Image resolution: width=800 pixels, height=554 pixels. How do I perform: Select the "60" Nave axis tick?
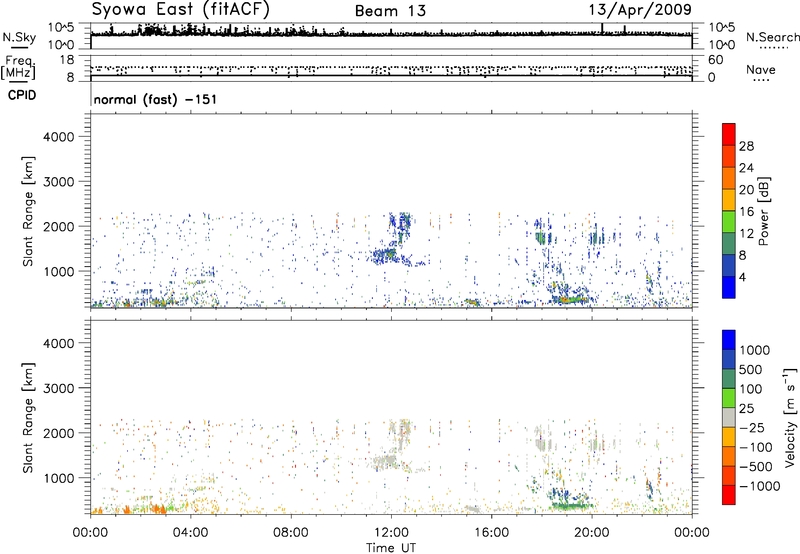(x=715, y=60)
